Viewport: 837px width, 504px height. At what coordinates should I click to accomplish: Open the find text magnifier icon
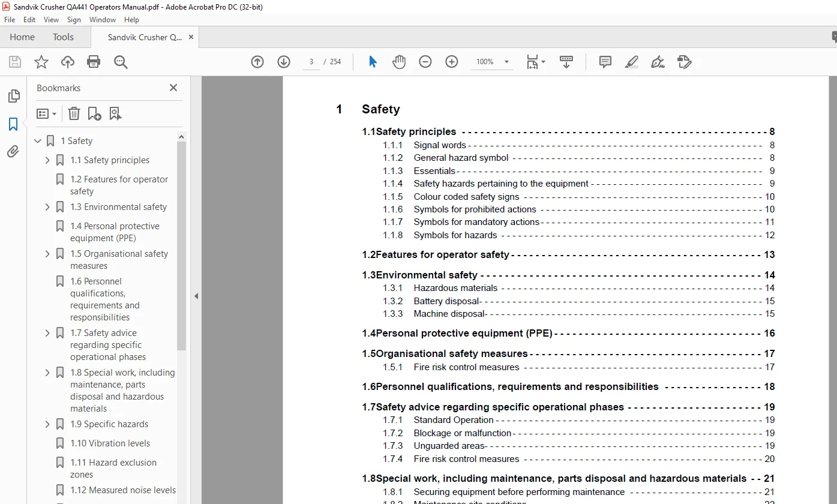(x=121, y=62)
